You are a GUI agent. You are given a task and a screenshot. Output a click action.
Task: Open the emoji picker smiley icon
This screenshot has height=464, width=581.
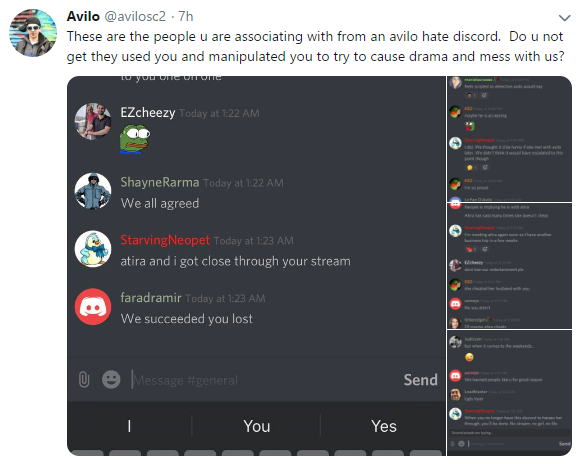pyautogui.click(x=111, y=380)
